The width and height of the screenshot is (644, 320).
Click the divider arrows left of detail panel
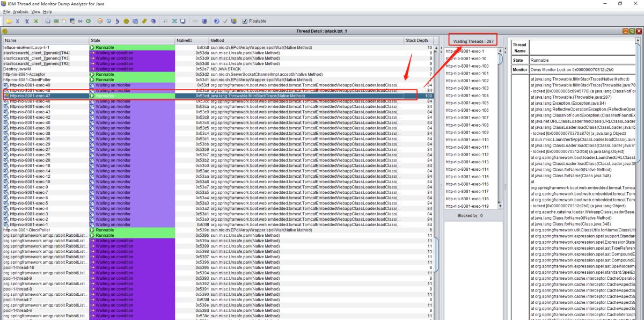(506, 49)
